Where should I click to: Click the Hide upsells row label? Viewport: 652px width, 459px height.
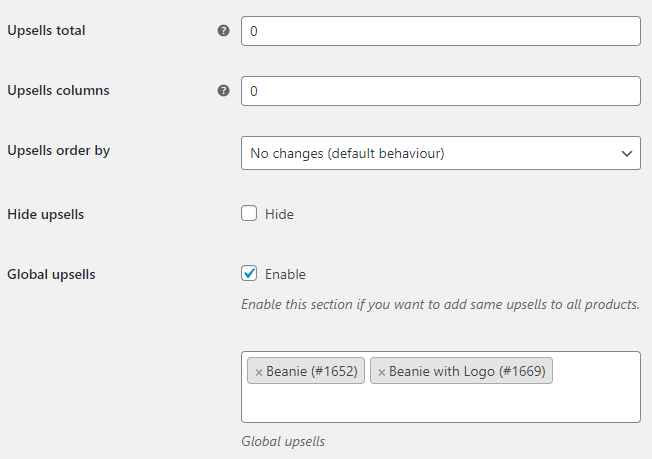point(46,215)
